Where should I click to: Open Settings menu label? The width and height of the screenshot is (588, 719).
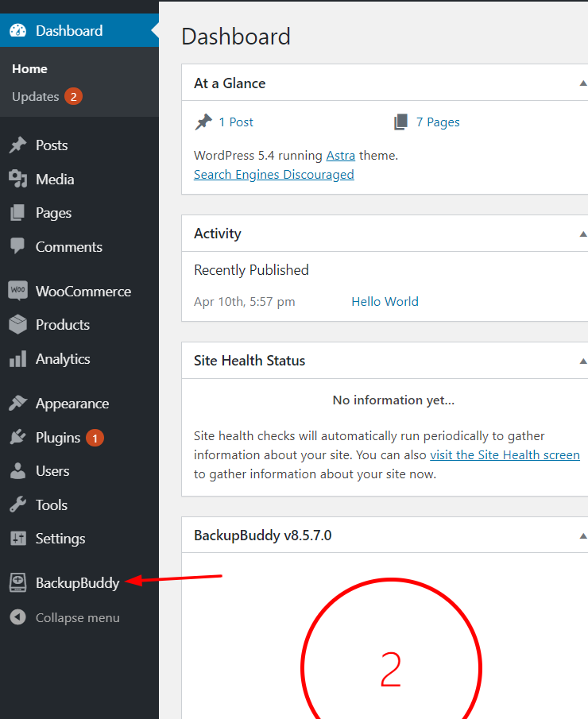[x=60, y=539]
